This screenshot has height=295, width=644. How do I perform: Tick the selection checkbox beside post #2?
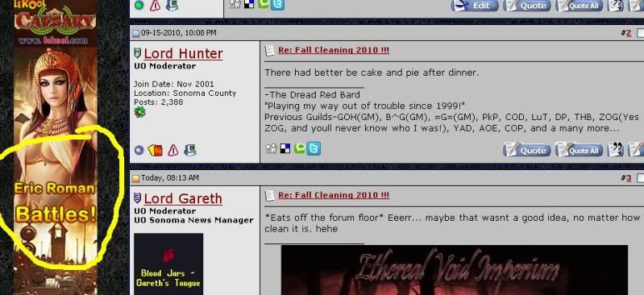point(640,33)
